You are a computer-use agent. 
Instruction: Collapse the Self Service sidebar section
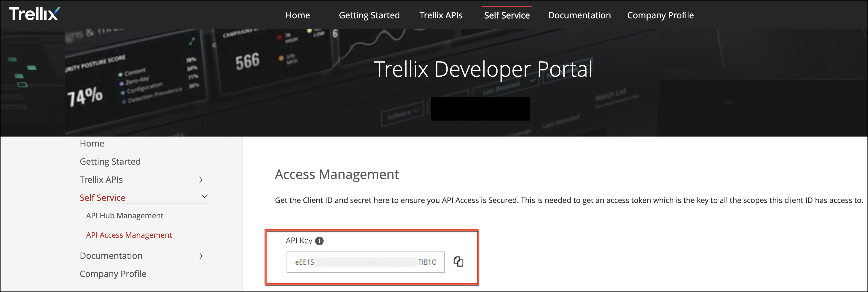(204, 196)
